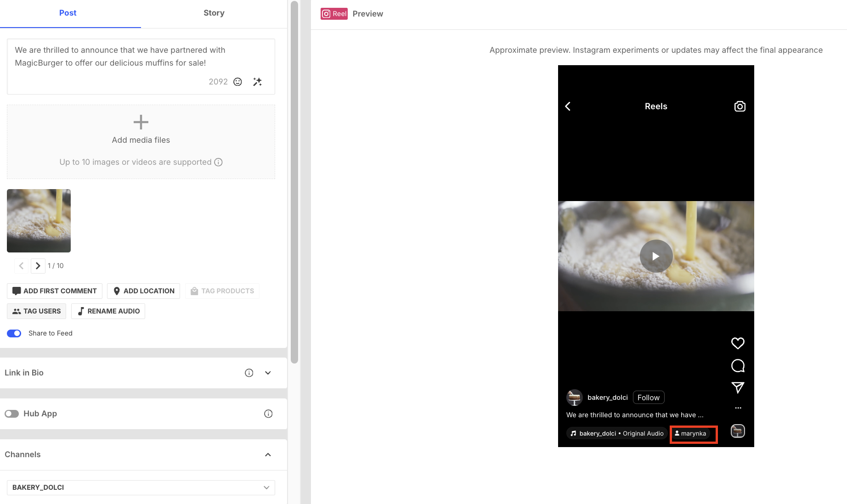
Task: Click the media files info icon
Action: coord(219,162)
